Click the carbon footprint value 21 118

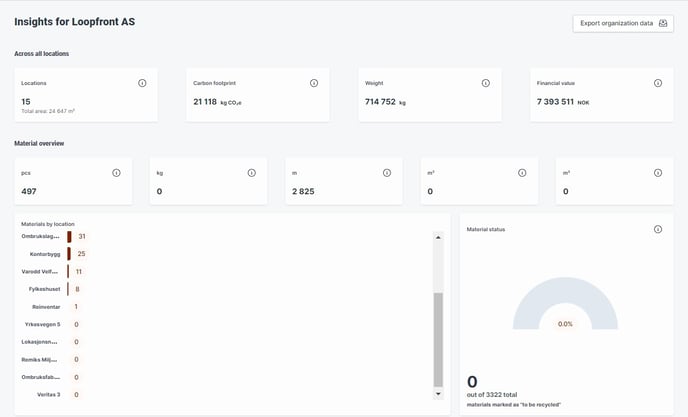[x=205, y=102]
